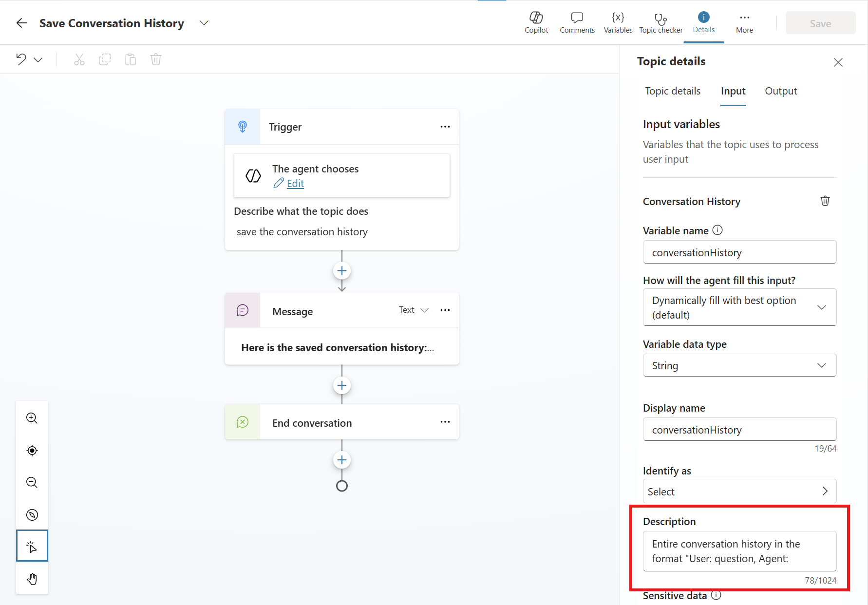Click the Edit trigger link
The width and height of the screenshot is (868, 605).
coord(295,184)
